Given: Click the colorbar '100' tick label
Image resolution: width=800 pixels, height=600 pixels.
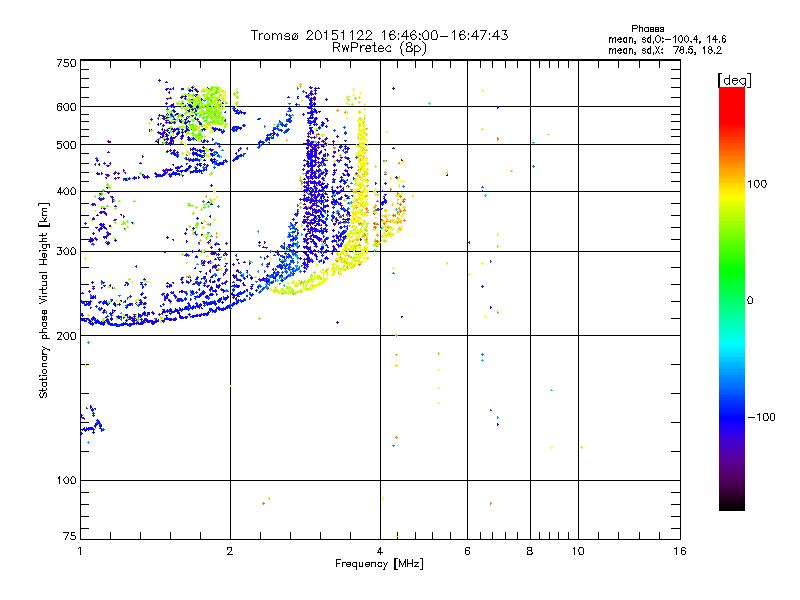Looking at the screenshot, I should coord(757,184).
